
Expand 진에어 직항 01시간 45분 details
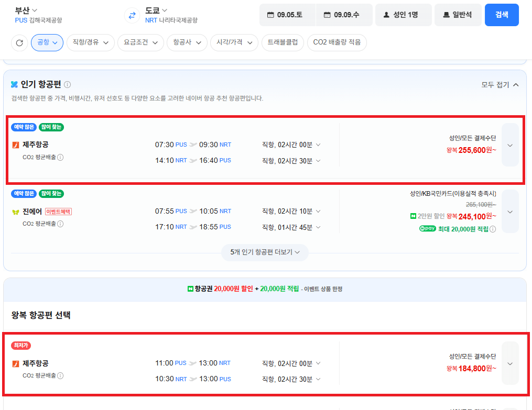[x=291, y=227]
